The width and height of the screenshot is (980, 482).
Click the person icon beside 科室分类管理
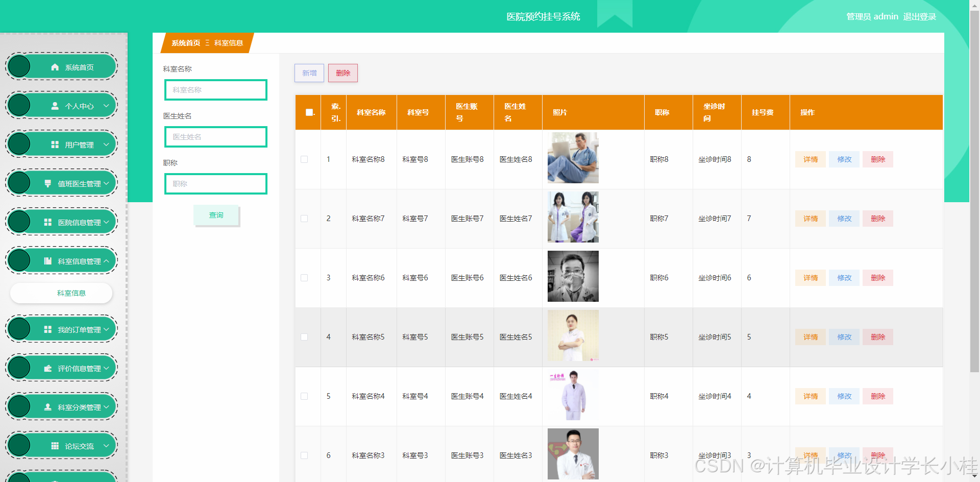coord(48,407)
